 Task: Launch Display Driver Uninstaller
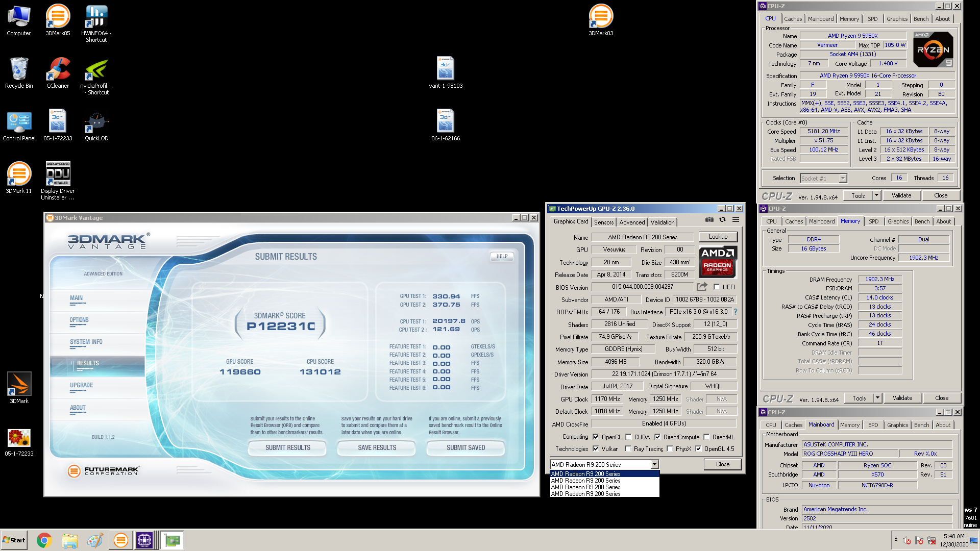pyautogui.click(x=58, y=181)
